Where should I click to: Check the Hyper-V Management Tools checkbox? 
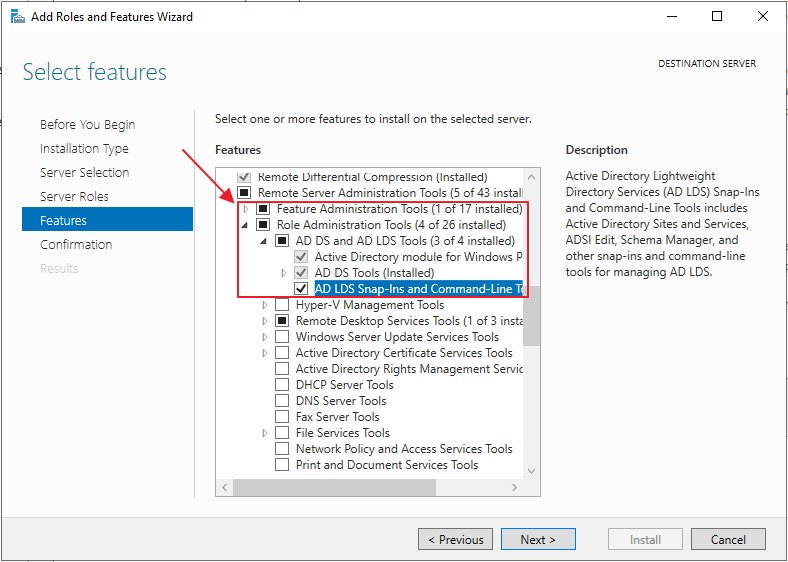click(x=283, y=305)
